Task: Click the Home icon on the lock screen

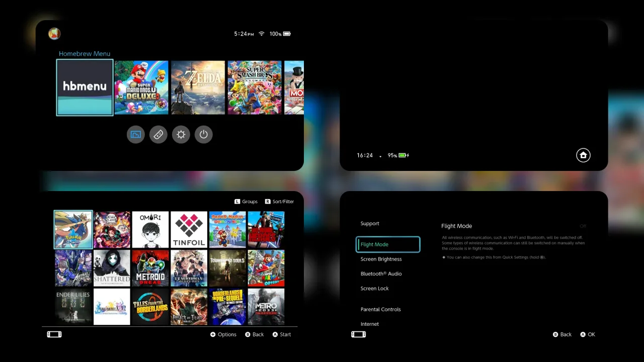Action: point(583,155)
